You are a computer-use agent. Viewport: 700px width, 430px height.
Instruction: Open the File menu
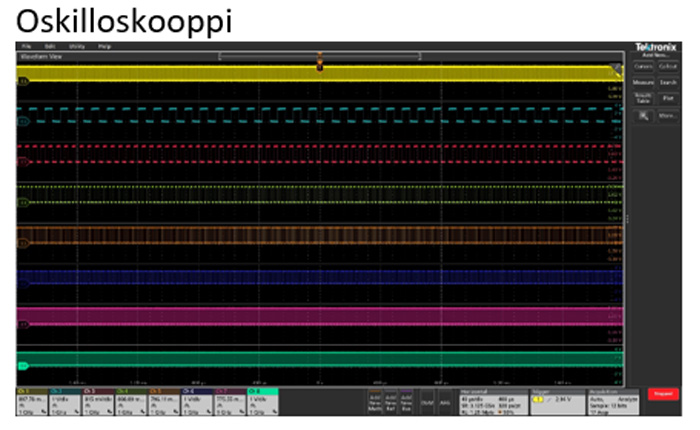point(27,47)
